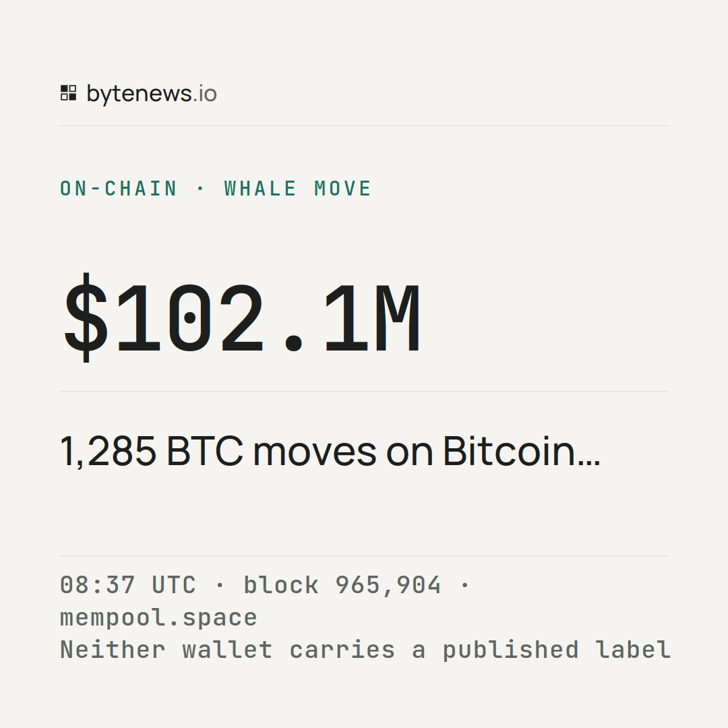Click the 'Neither wallet carries a published label' note

[x=365, y=650]
